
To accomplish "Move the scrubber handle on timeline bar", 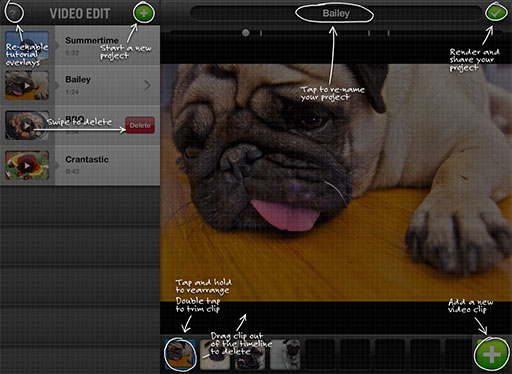I will (x=246, y=33).
